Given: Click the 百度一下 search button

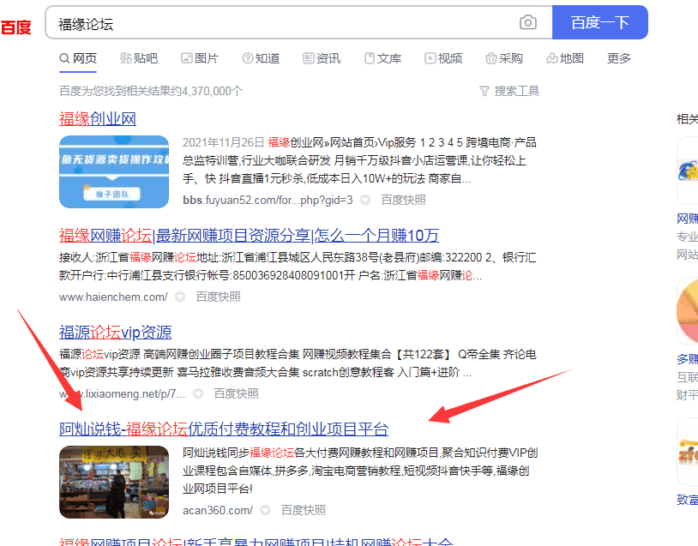Looking at the screenshot, I should (600, 22).
